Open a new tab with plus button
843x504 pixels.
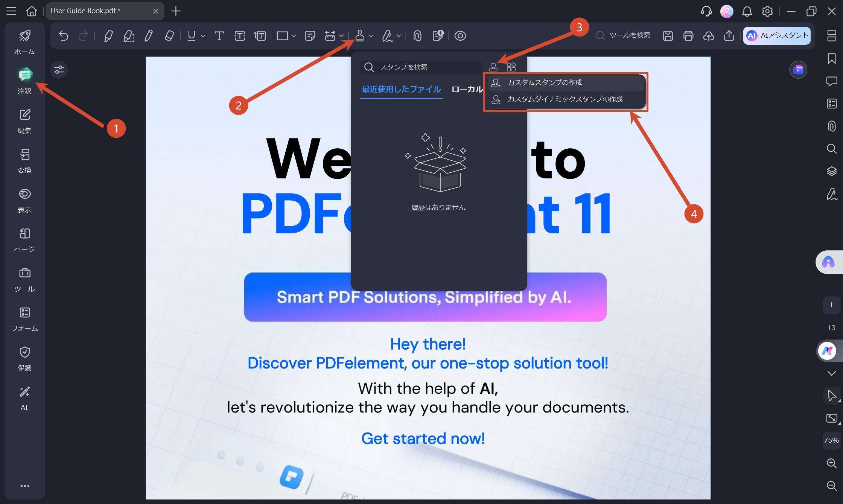coord(176,11)
